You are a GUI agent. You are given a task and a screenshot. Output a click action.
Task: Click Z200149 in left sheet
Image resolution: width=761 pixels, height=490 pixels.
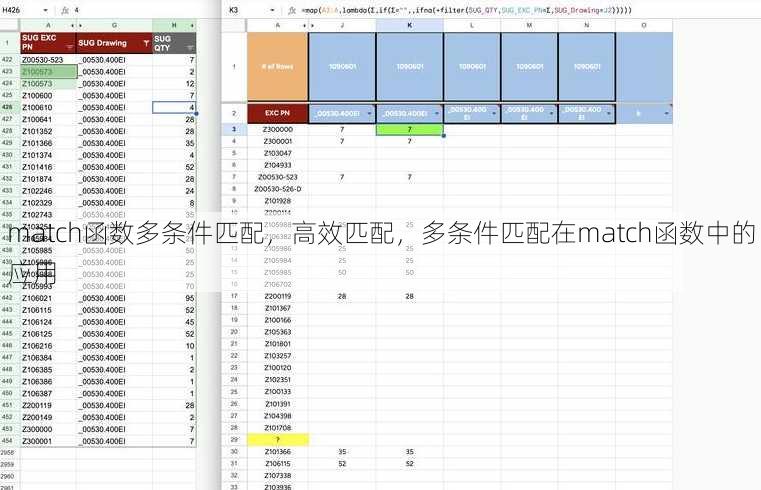tap(37, 417)
